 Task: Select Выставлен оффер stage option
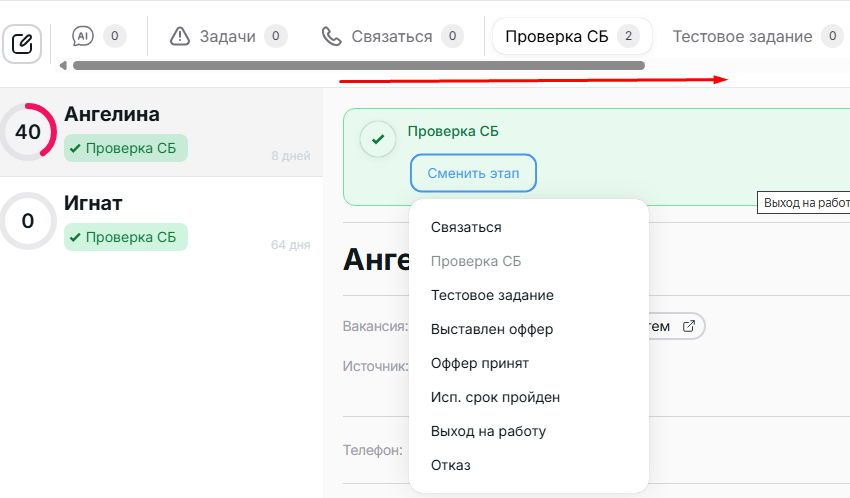coord(492,329)
